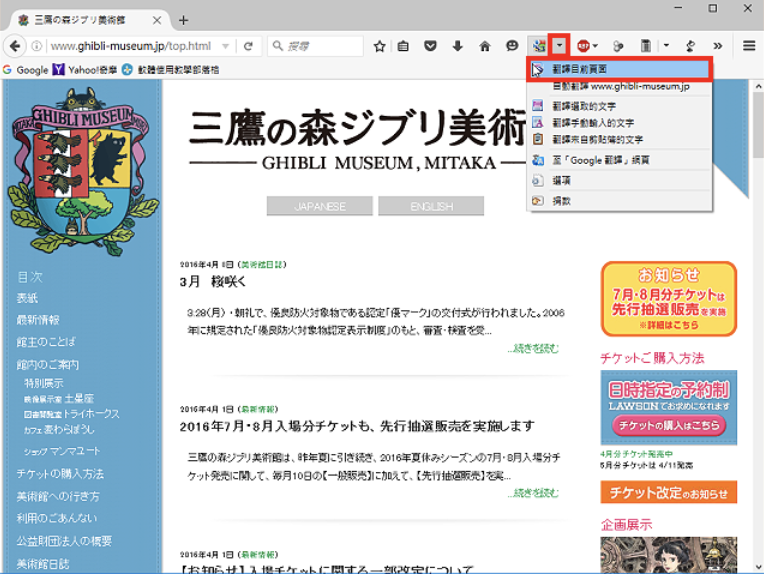The width and height of the screenshot is (764, 574).
Task: Select the 三鷹の森ジブリ美術館 browser tab
Action: (88, 20)
